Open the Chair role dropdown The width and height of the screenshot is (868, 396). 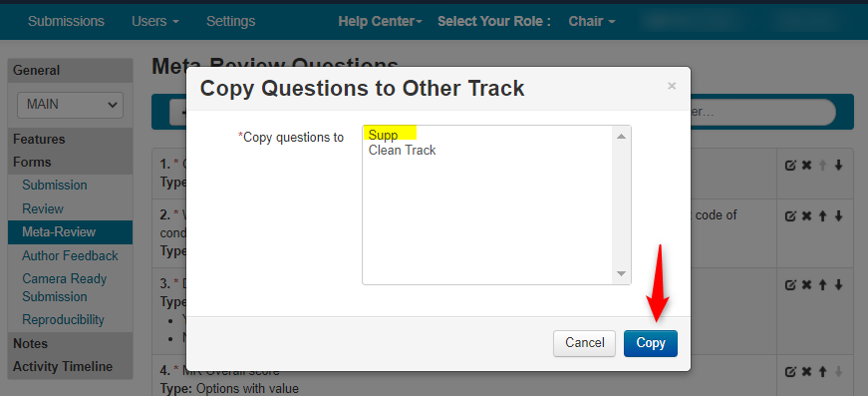coord(592,22)
